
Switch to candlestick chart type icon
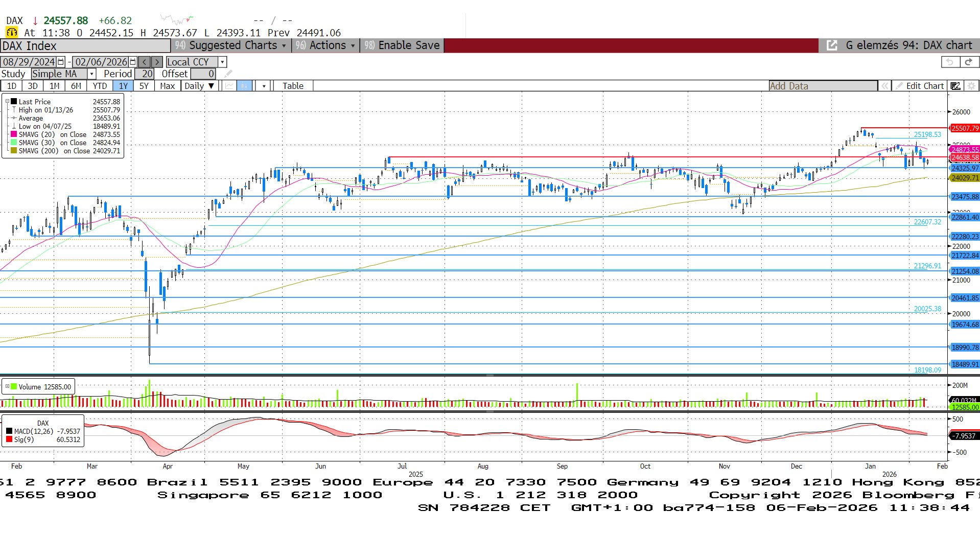pyautogui.click(x=244, y=86)
